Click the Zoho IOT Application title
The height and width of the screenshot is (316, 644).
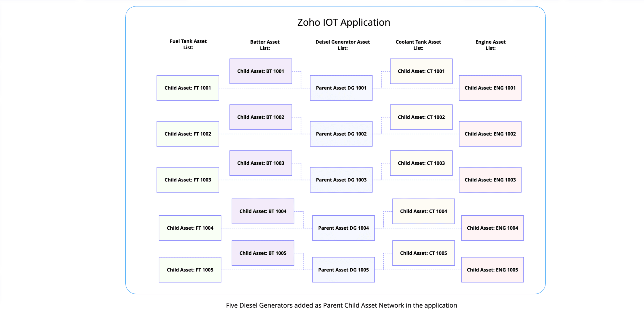click(343, 23)
